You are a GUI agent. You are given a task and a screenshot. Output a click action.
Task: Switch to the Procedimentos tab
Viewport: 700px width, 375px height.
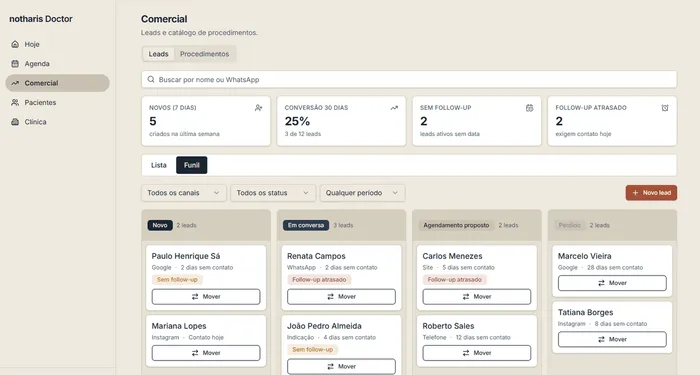tap(204, 54)
